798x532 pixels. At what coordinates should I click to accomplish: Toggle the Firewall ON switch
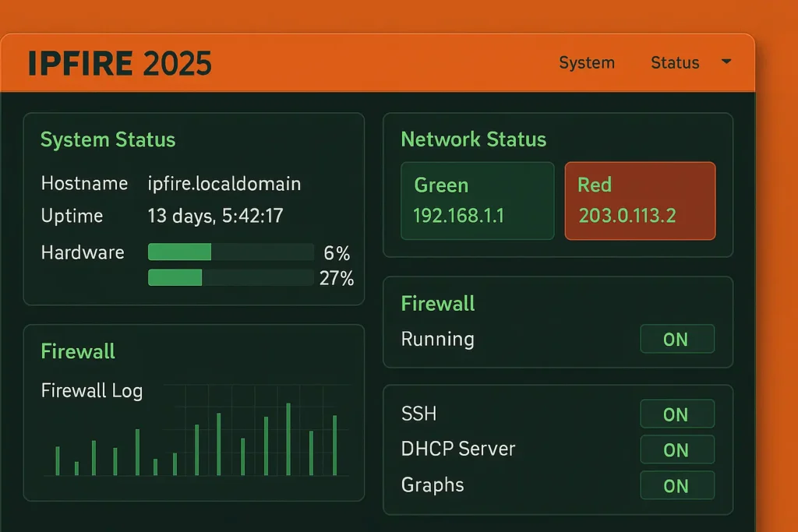677,339
